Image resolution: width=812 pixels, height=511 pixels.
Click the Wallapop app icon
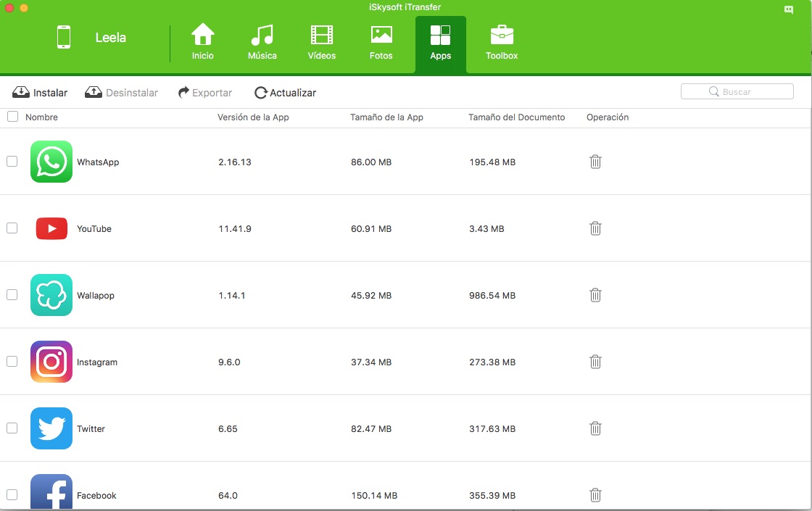pyautogui.click(x=51, y=295)
